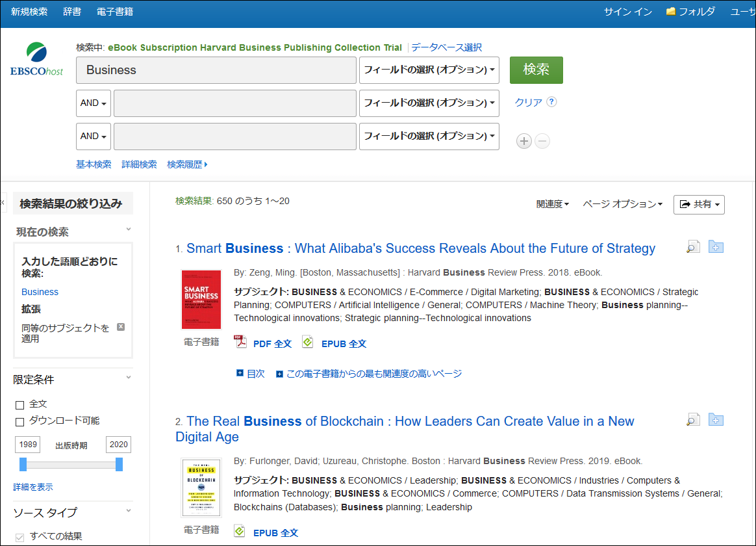Preview the Smart Business record via its magnifier icon
The image size is (756, 546).
click(x=693, y=247)
